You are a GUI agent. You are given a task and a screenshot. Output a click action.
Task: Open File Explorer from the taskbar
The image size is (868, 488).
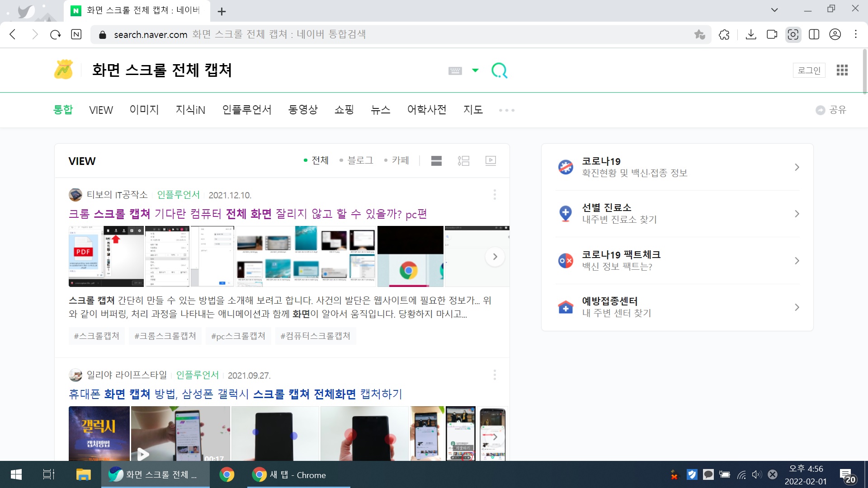[x=83, y=474]
